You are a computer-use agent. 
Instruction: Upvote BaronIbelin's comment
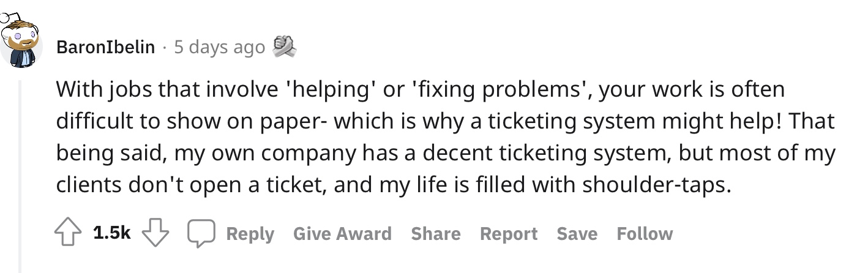pos(67,234)
